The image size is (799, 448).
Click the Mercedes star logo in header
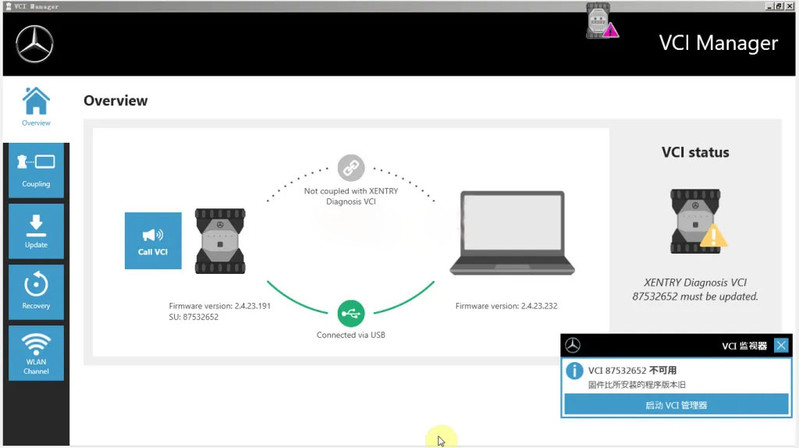pos(34,44)
